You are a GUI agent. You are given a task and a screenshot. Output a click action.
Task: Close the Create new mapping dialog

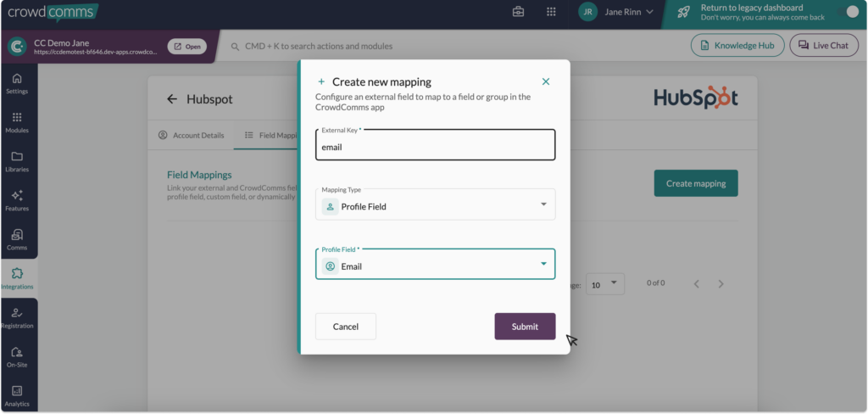coord(546,81)
